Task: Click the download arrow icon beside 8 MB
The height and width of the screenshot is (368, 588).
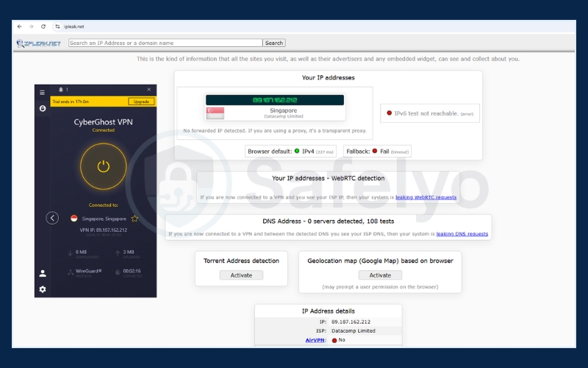Action: (70, 253)
